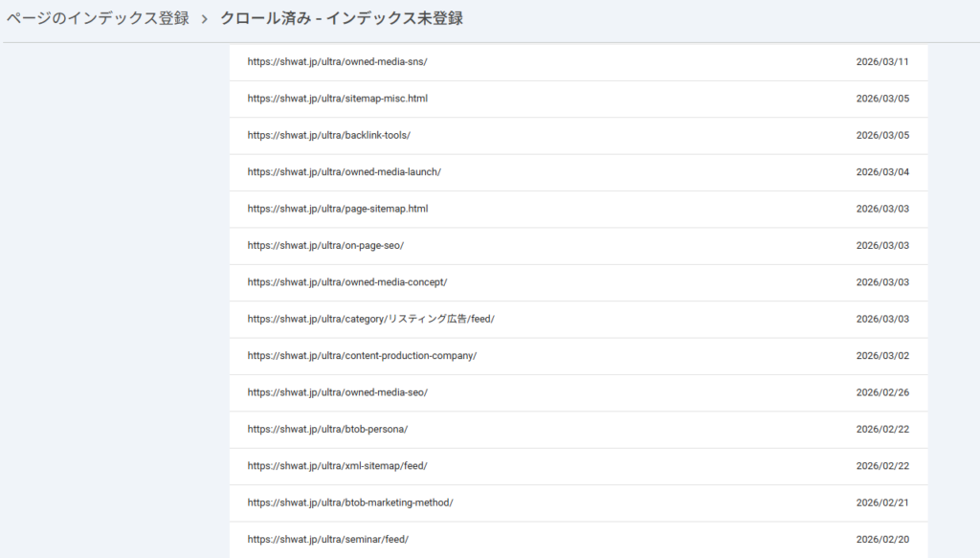Open the category/リスティング広告/feed URL row
The image size is (980, 558).
point(370,319)
